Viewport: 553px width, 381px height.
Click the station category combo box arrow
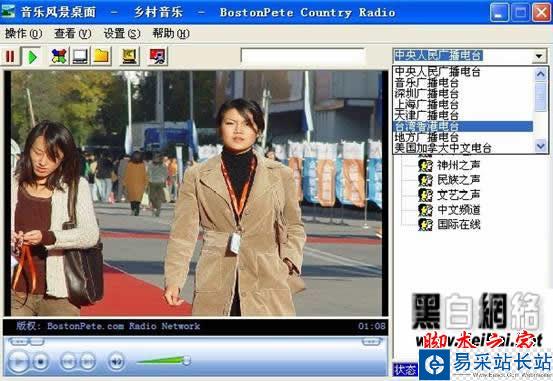tap(539, 56)
